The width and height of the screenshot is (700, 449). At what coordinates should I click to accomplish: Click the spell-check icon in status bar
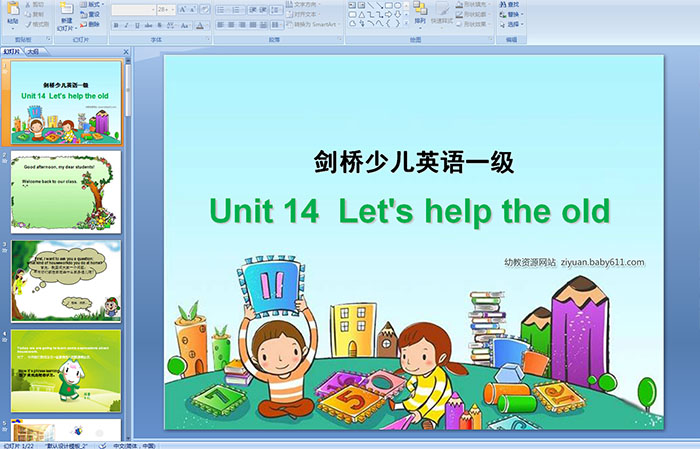coord(102,445)
